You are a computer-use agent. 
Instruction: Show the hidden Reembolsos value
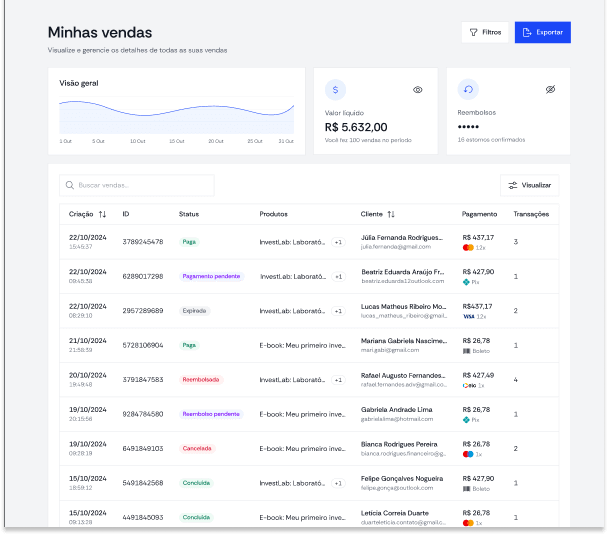[x=550, y=90]
